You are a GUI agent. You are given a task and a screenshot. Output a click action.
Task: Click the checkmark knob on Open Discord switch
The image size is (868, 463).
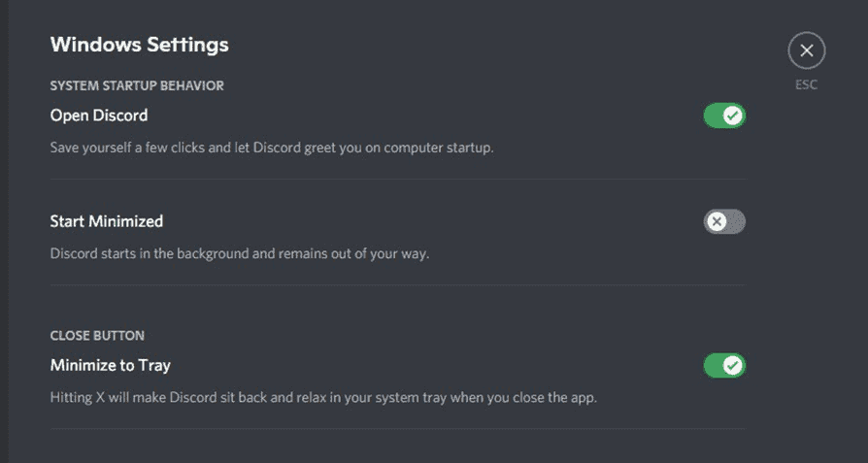[733, 116]
